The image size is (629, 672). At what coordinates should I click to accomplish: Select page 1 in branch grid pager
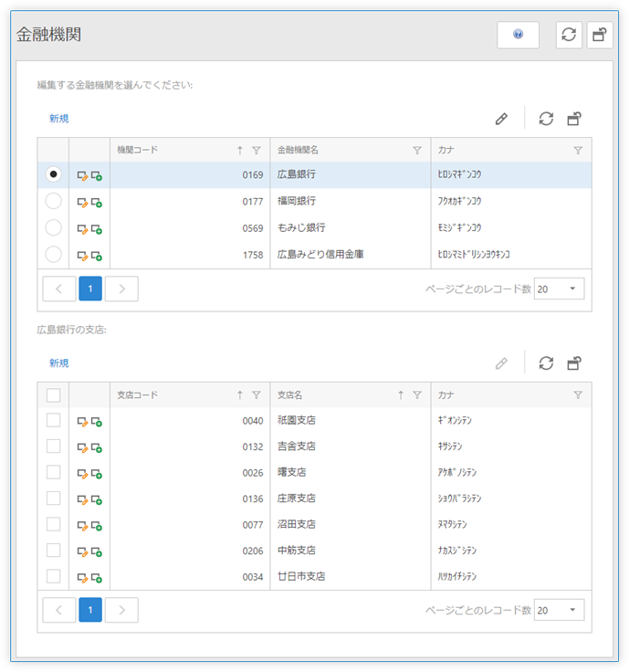(x=90, y=610)
